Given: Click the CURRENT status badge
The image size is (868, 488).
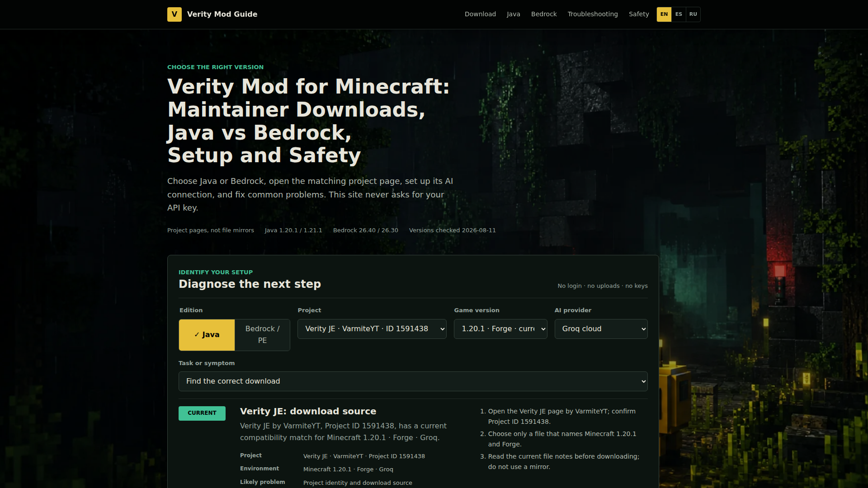Looking at the screenshot, I should pos(202,413).
